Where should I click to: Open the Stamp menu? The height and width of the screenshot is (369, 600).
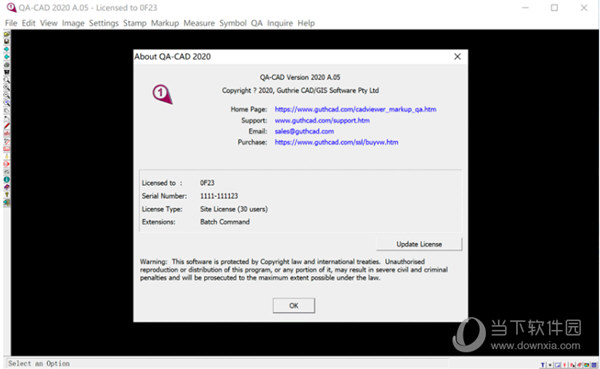[x=135, y=23]
